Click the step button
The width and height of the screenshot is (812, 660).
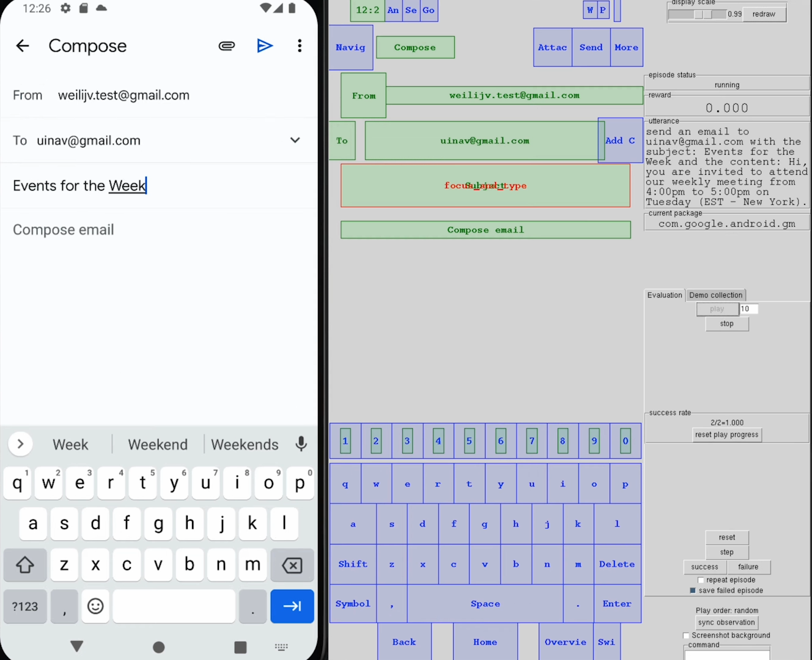(727, 552)
